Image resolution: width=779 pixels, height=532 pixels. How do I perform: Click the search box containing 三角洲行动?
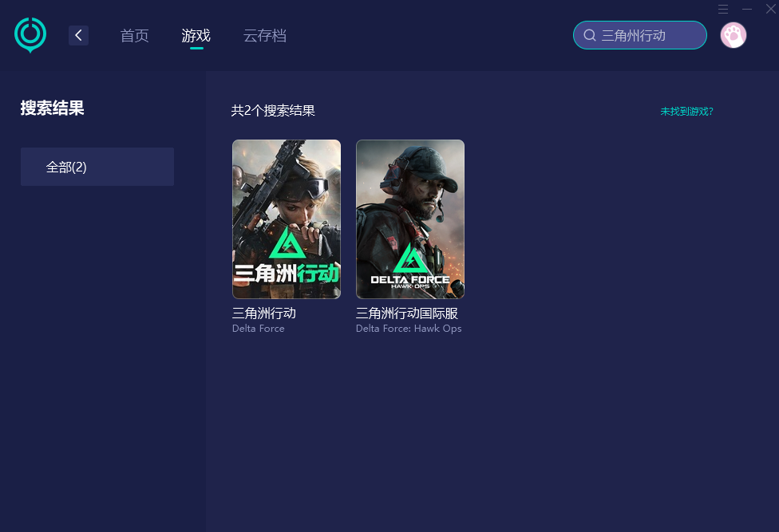point(640,35)
